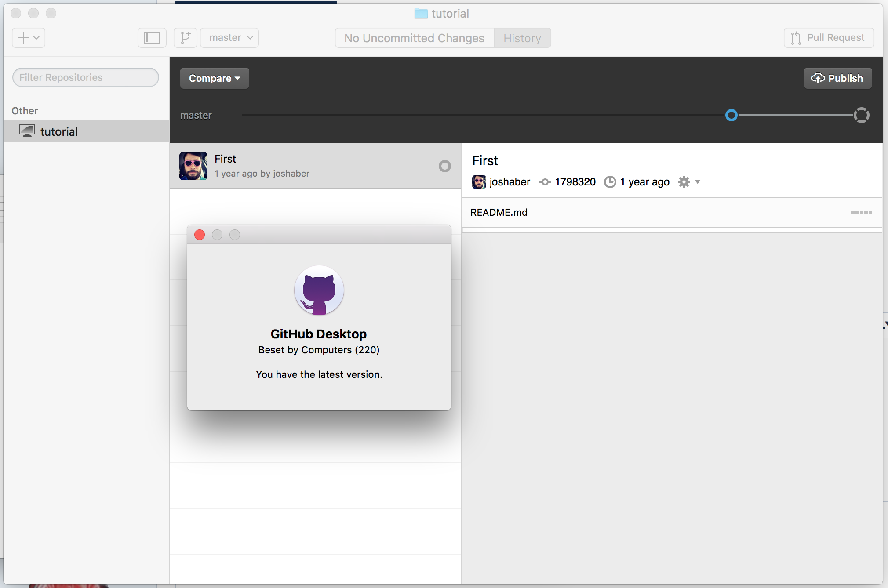Click '1 year ago by joshaber' subtitle
The image size is (888, 588).
point(262,174)
